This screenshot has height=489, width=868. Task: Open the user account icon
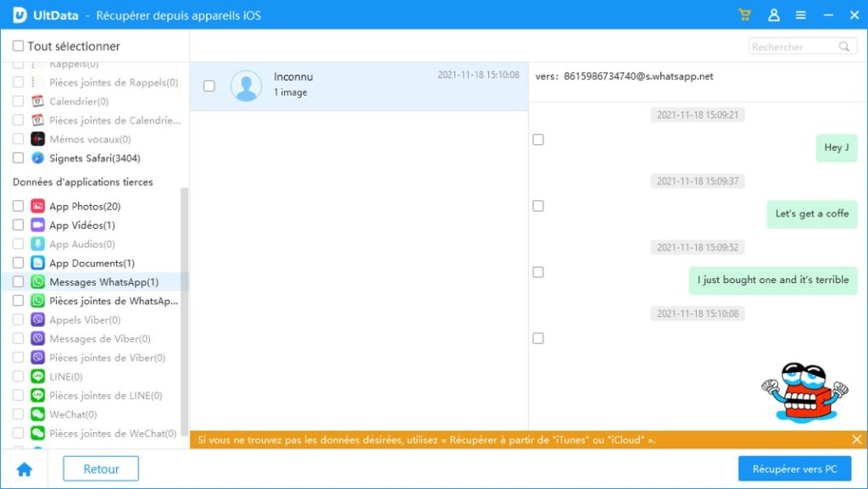(x=774, y=15)
